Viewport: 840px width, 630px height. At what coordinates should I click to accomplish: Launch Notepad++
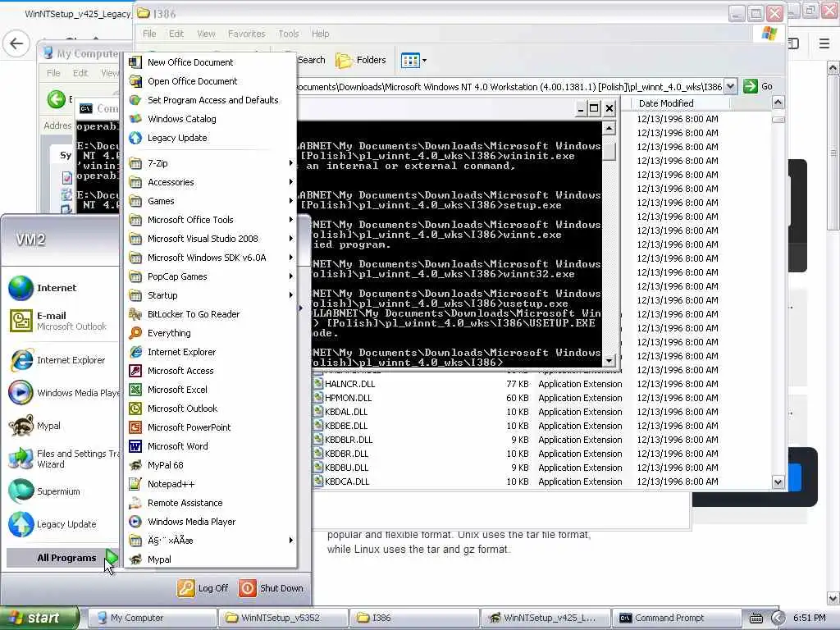pyautogui.click(x=211, y=484)
